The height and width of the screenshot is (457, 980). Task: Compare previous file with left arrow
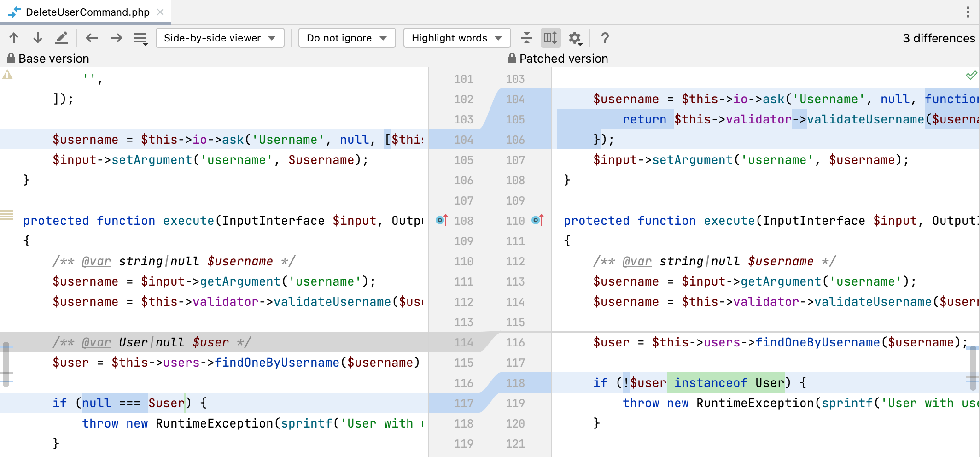coord(92,38)
